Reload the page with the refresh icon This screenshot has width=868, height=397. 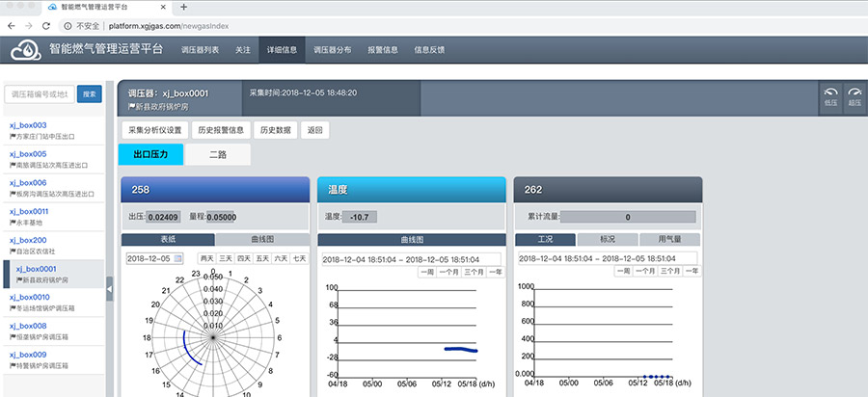(46, 26)
